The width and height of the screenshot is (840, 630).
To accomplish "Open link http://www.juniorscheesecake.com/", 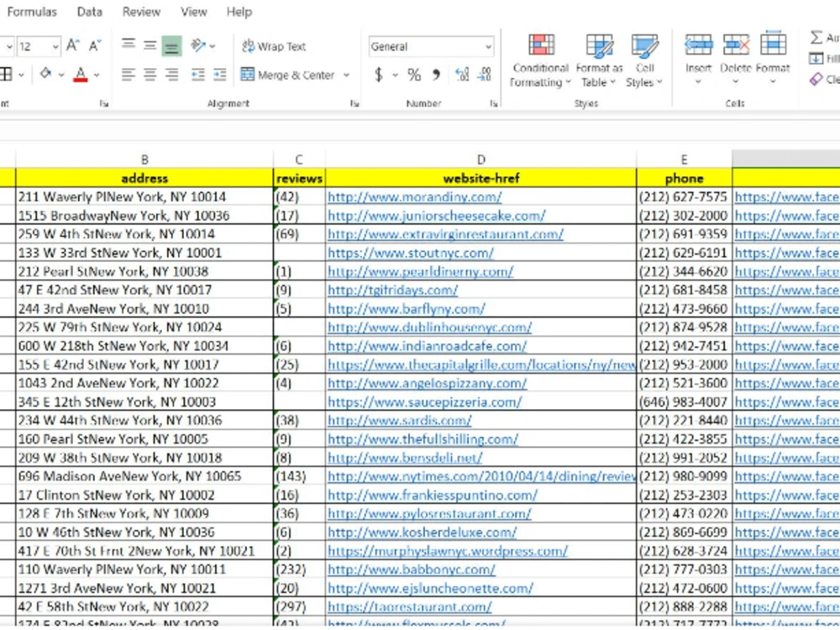I will 437,216.
